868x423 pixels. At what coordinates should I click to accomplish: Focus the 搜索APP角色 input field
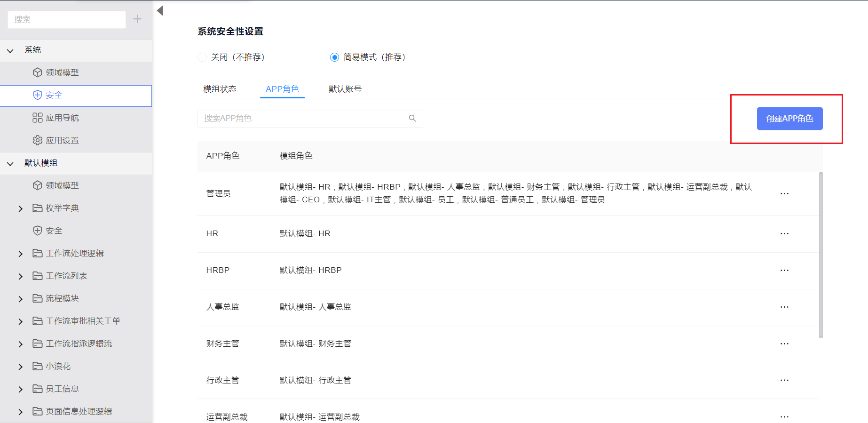coord(303,119)
